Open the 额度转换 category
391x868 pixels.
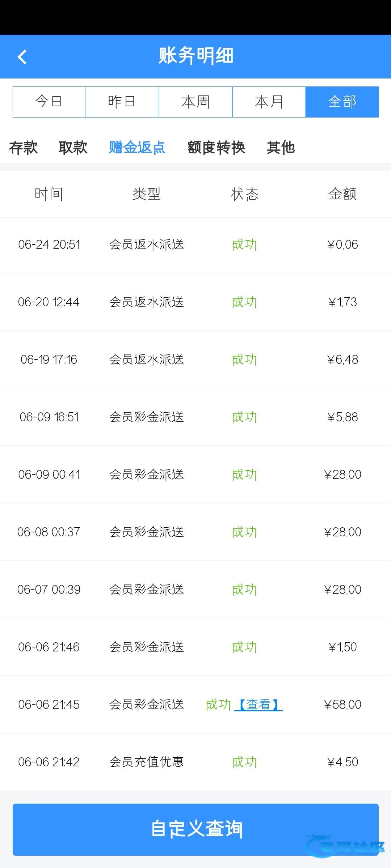pyautogui.click(x=216, y=148)
